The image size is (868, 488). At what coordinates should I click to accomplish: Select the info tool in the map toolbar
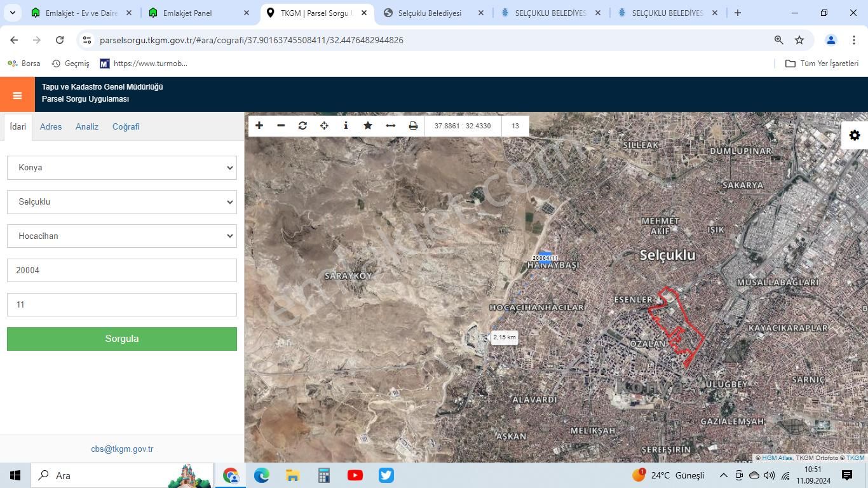[x=346, y=126]
